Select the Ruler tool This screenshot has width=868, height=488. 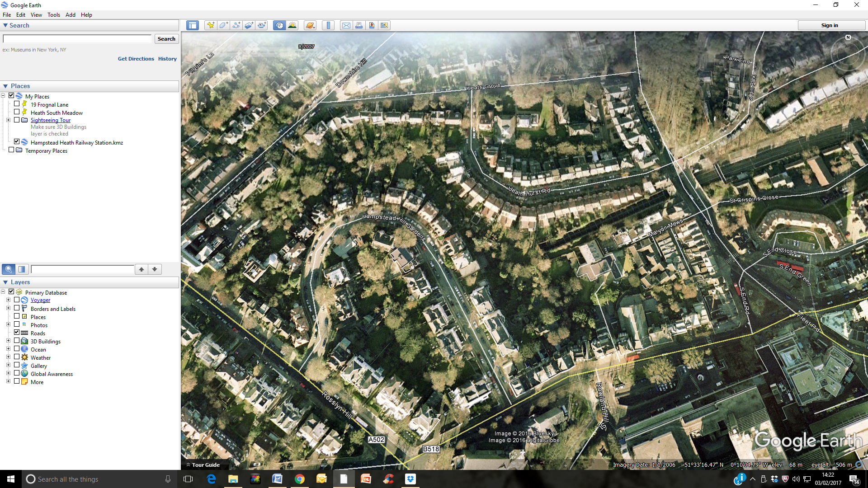tap(328, 25)
